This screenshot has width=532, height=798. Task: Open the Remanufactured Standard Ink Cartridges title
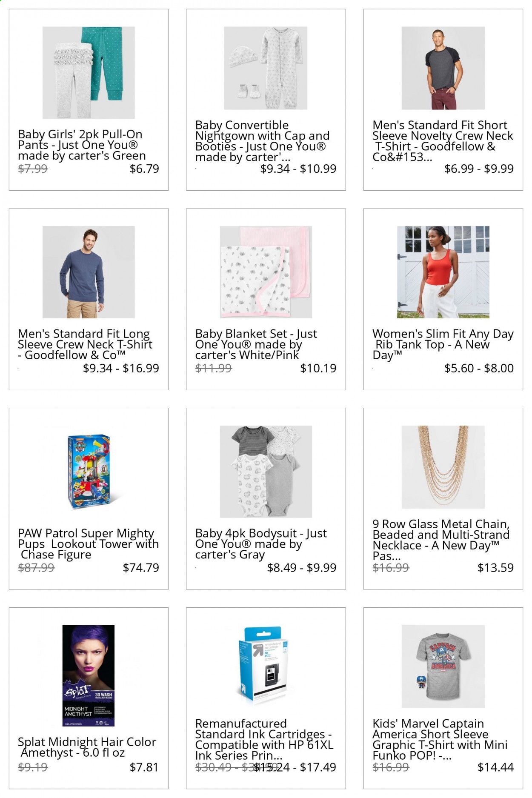click(264, 740)
